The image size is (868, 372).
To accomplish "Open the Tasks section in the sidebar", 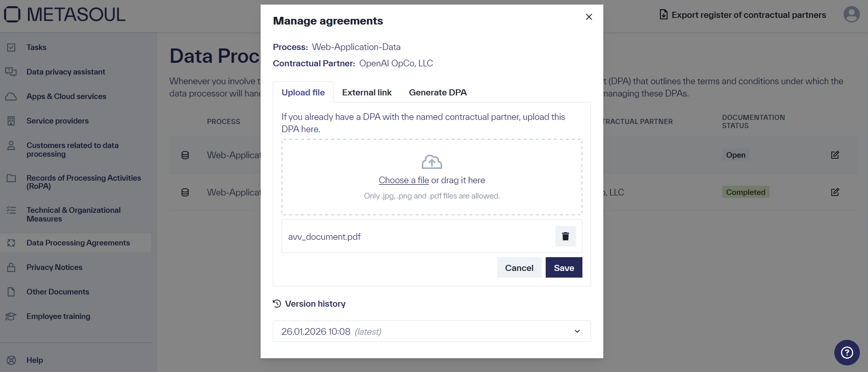I will coord(36,47).
